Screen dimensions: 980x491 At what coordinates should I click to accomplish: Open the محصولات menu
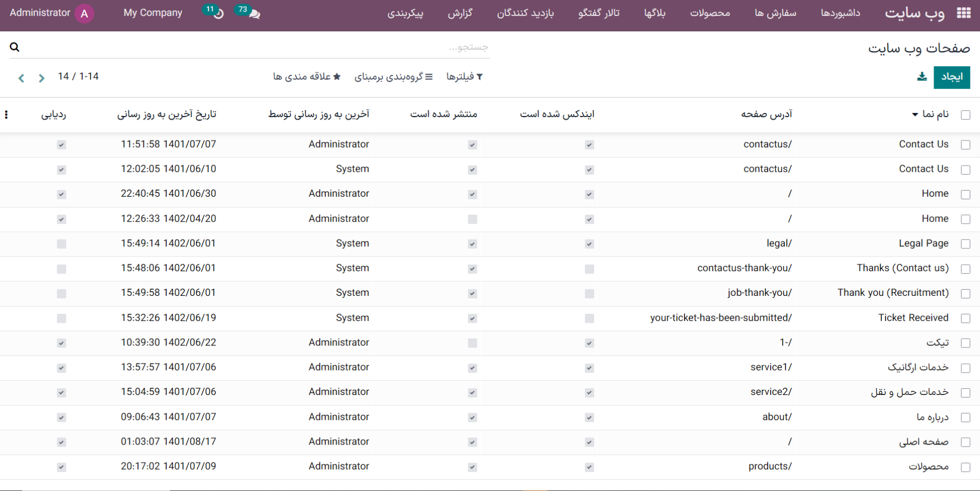pos(710,13)
